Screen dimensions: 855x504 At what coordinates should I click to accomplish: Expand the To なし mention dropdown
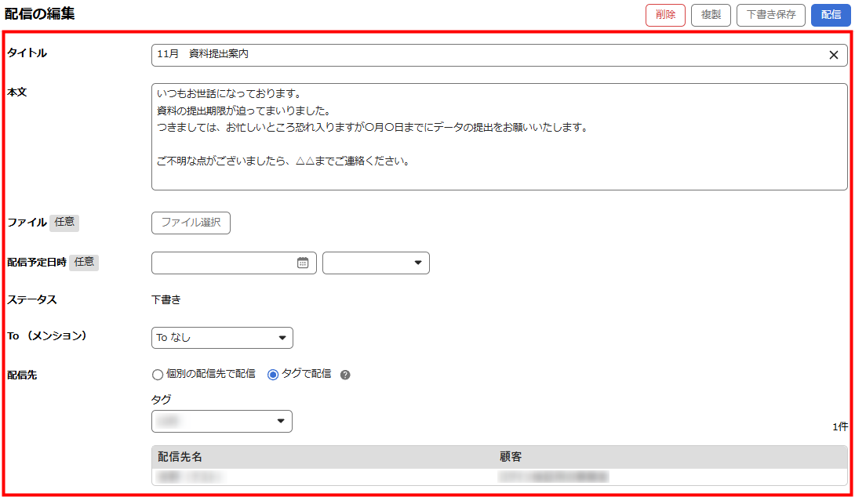222,338
